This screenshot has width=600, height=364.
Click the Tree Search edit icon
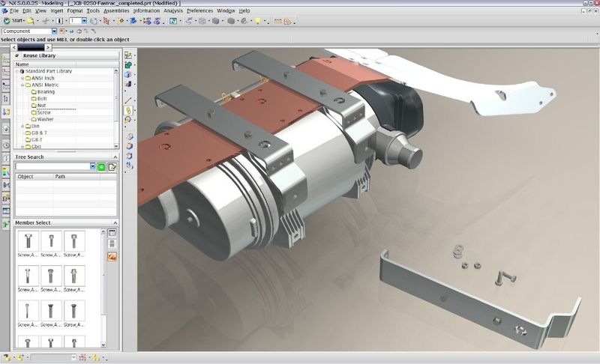(x=112, y=166)
